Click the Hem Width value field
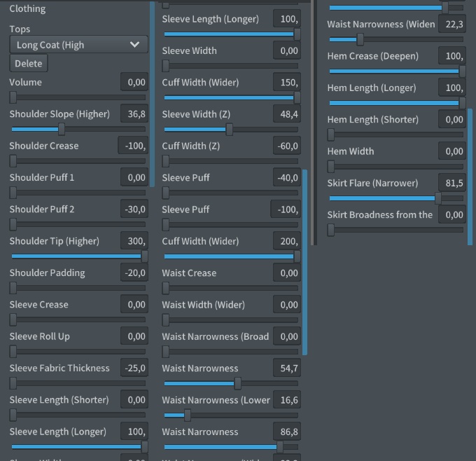 tap(452, 151)
